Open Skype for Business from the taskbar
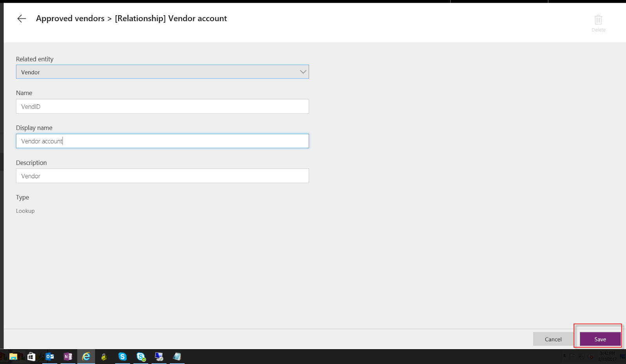This screenshot has height=364, width=626. point(141,356)
